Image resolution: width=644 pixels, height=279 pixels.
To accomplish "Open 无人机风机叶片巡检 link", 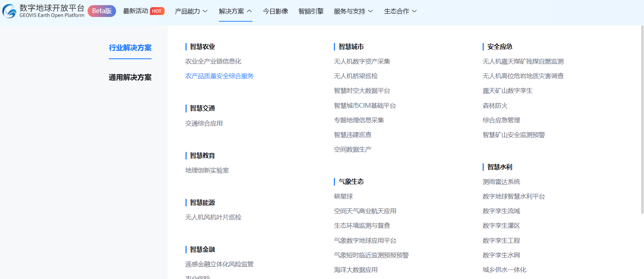I will (213, 217).
